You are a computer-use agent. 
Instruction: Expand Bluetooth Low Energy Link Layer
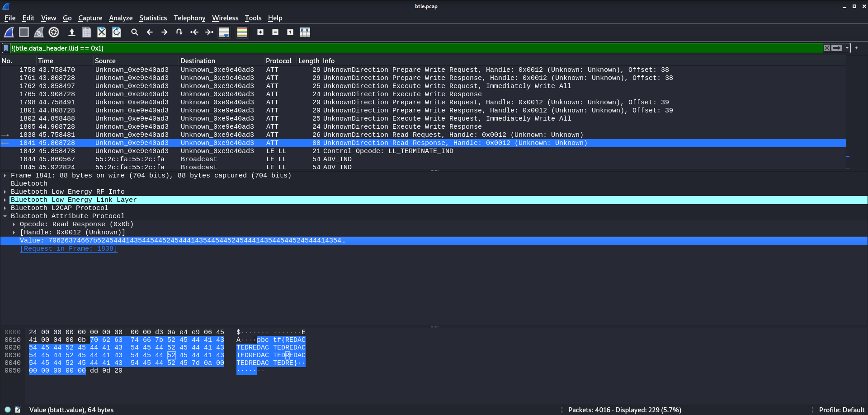[x=5, y=200]
